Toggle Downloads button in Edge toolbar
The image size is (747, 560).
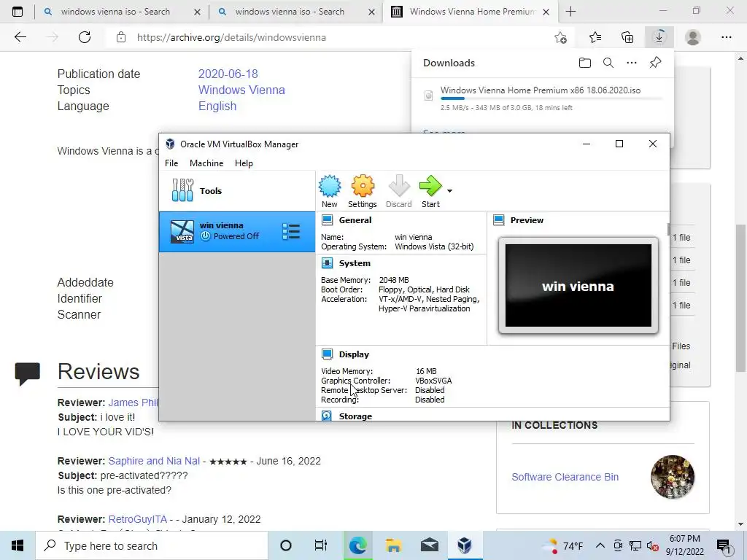[659, 37]
